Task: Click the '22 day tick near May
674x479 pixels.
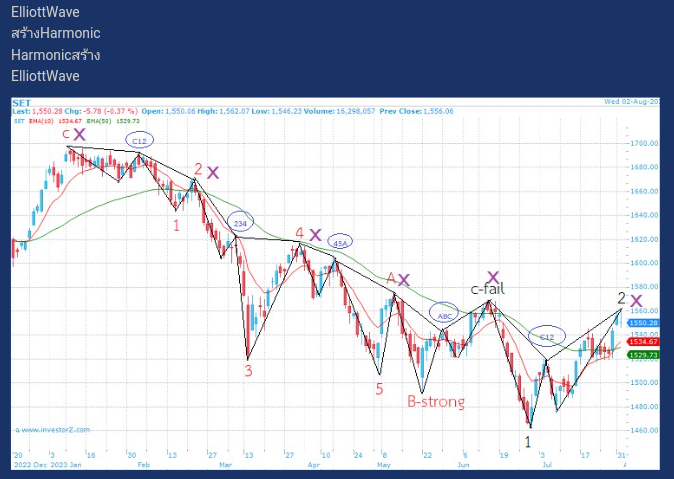Action: (427, 455)
